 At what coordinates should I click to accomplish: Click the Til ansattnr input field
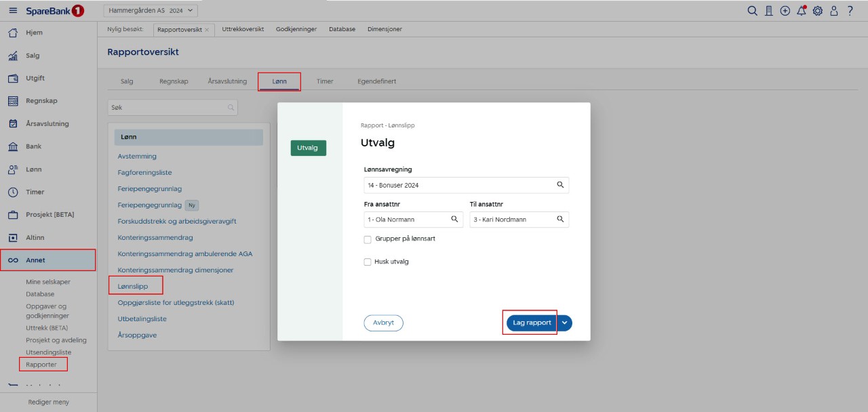click(512, 220)
